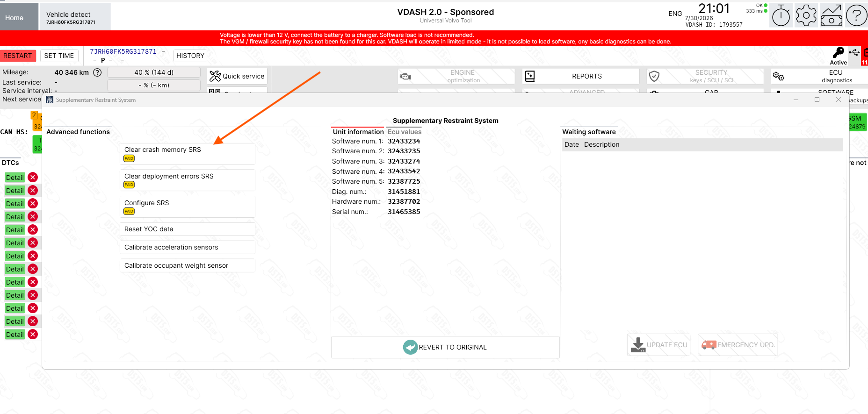This screenshot has width=868, height=414.
Task: Switch to Ecu values tab
Action: [x=405, y=132]
